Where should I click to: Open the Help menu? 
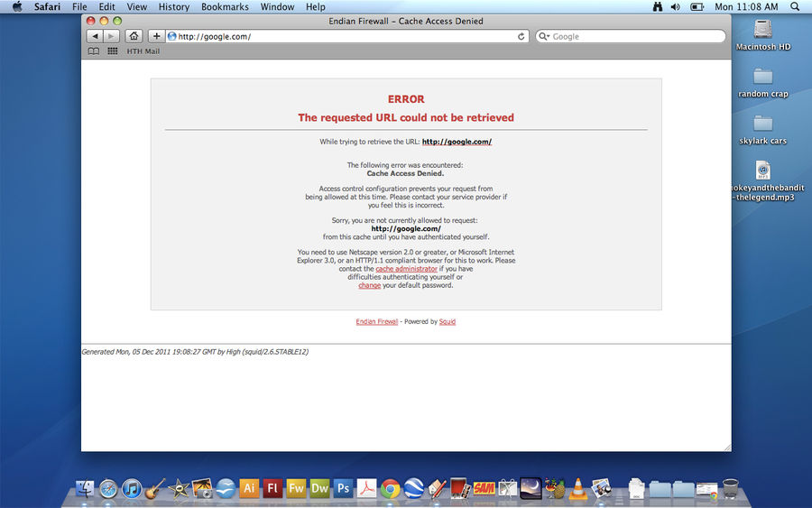pos(316,6)
